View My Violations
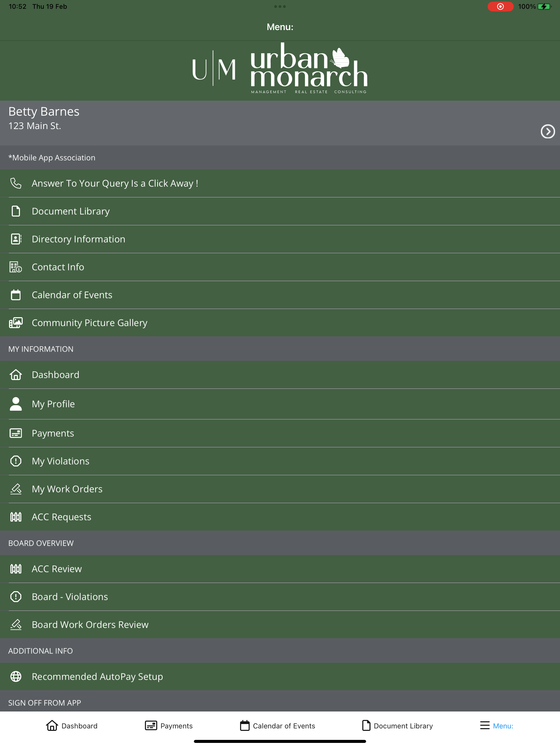This screenshot has width=560, height=747. coord(280,461)
